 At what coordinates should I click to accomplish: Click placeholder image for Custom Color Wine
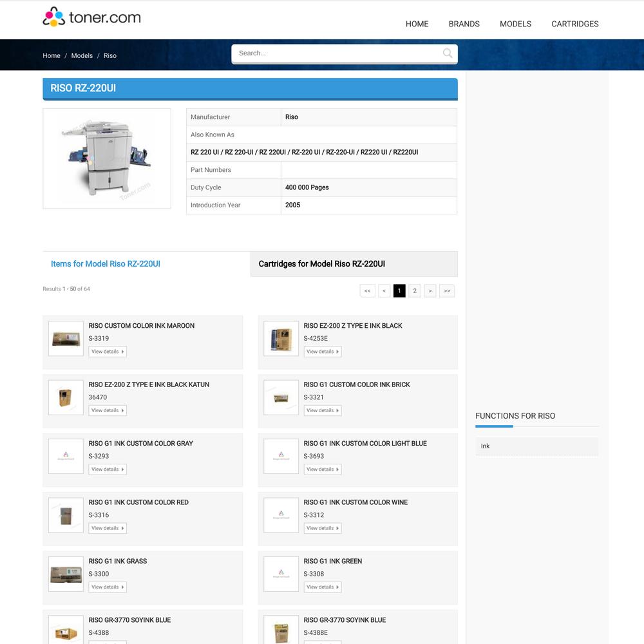coord(281,515)
